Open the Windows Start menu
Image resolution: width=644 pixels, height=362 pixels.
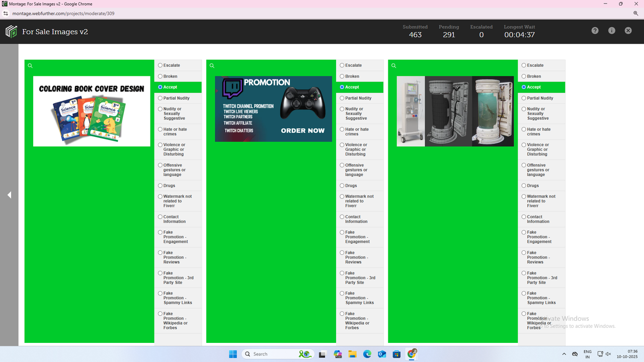pyautogui.click(x=233, y=354)
